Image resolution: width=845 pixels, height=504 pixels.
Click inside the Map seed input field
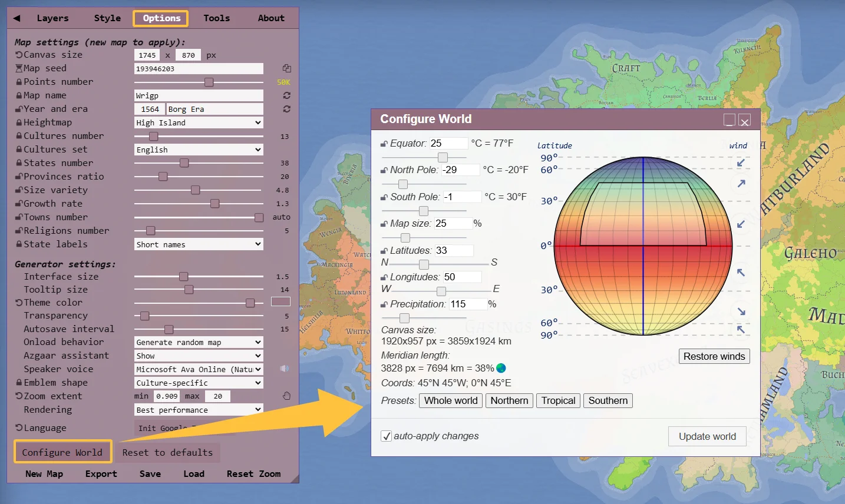point(198,68)
